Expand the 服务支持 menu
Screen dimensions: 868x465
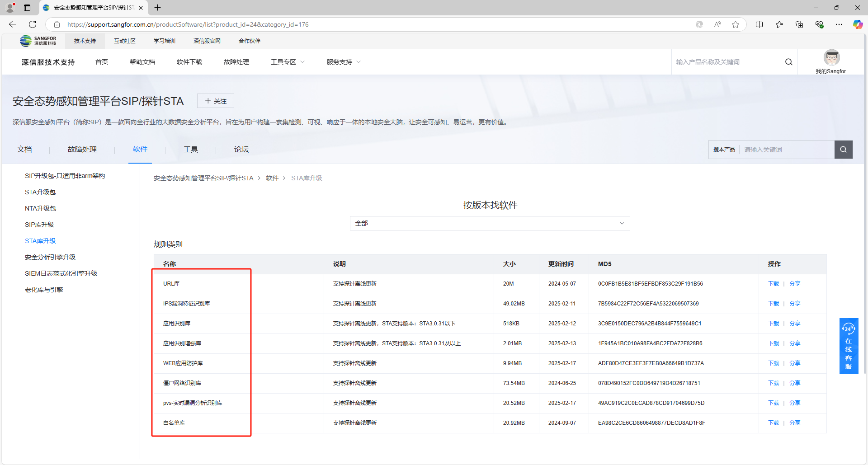click(344, 62)
